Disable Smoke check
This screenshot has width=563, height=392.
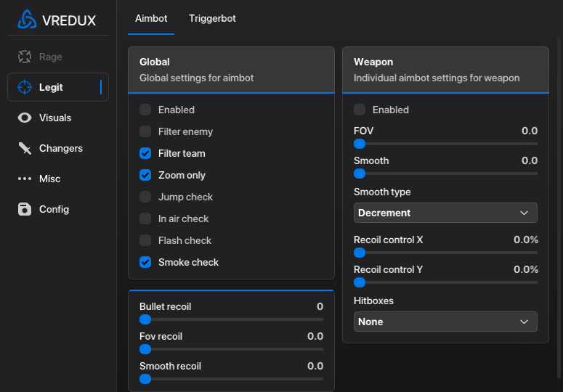pos(145,262)
